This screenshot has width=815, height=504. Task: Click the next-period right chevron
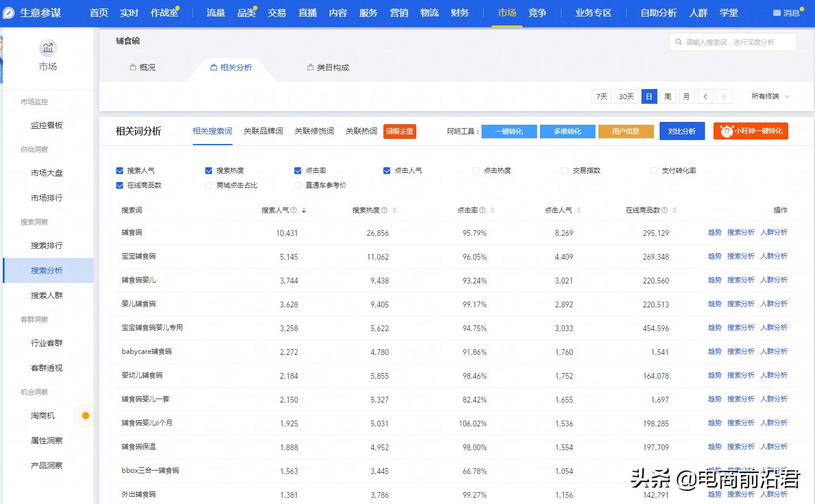pyautogui.click(x=724, y=96)
